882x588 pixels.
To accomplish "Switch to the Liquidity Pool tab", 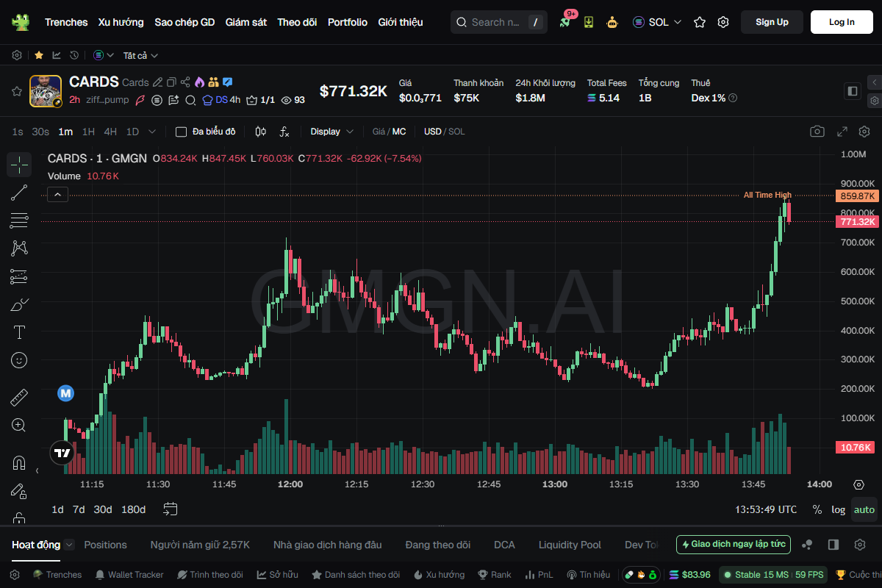I will coord(570,545).
